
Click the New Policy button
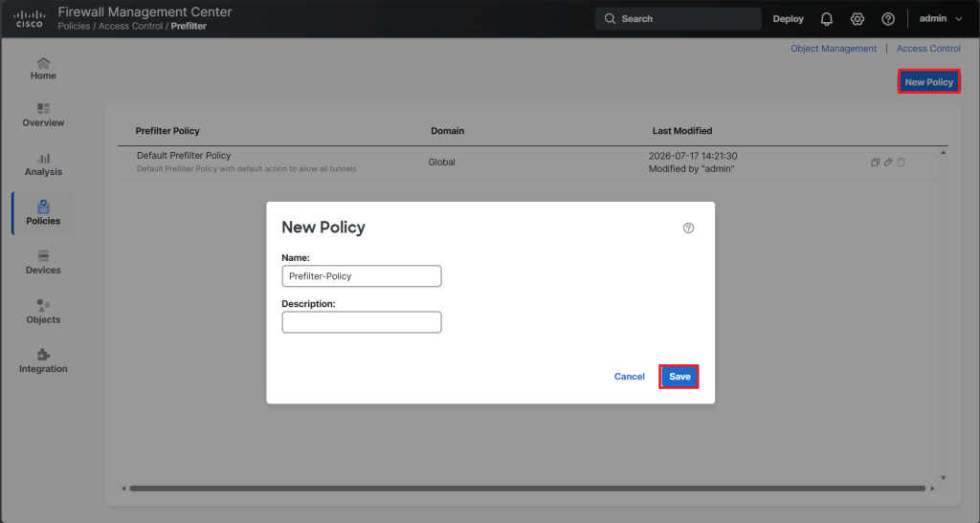928,82
